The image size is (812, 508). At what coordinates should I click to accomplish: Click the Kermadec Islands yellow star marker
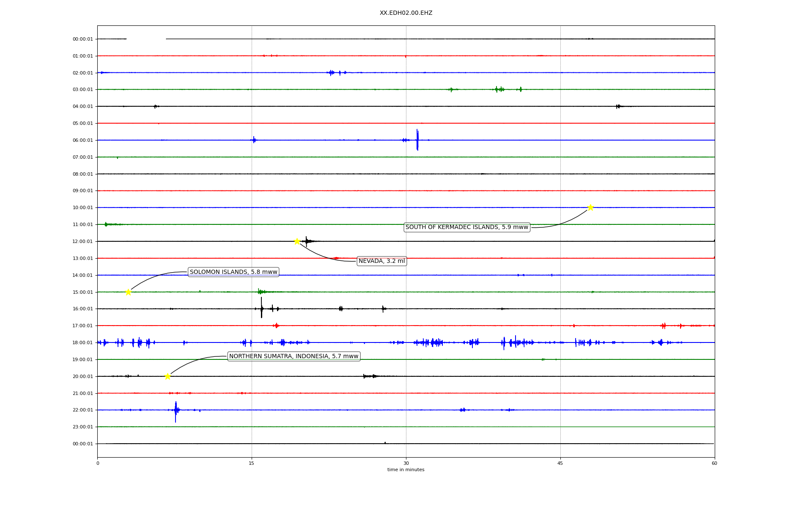(590, 207)
